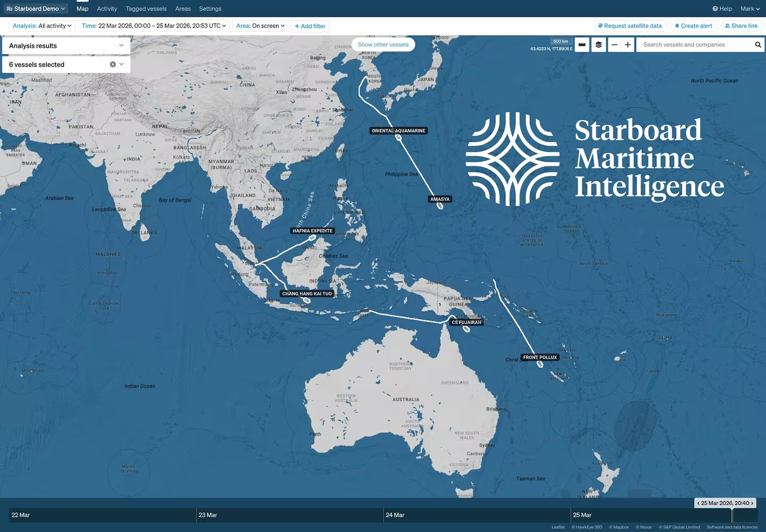Open the Mapbox attribution link
This screenshot has width=766, height=532.
pos(619,527)
